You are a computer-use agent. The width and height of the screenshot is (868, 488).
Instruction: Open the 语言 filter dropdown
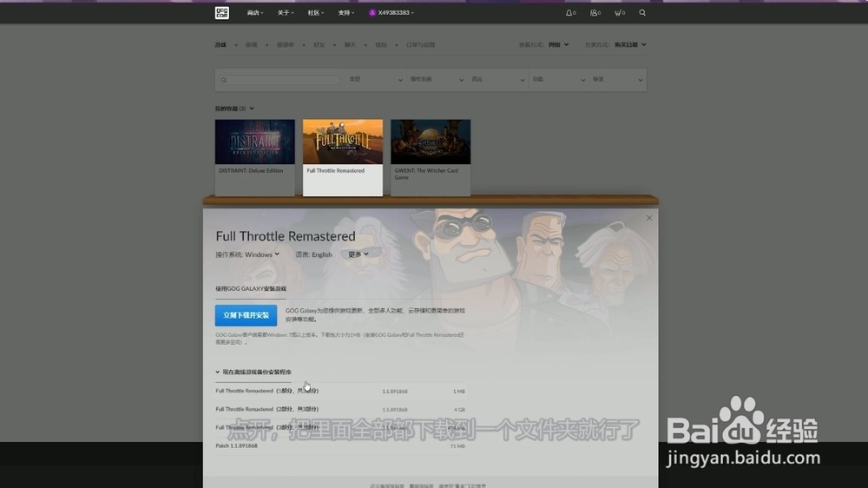point(497,80)
